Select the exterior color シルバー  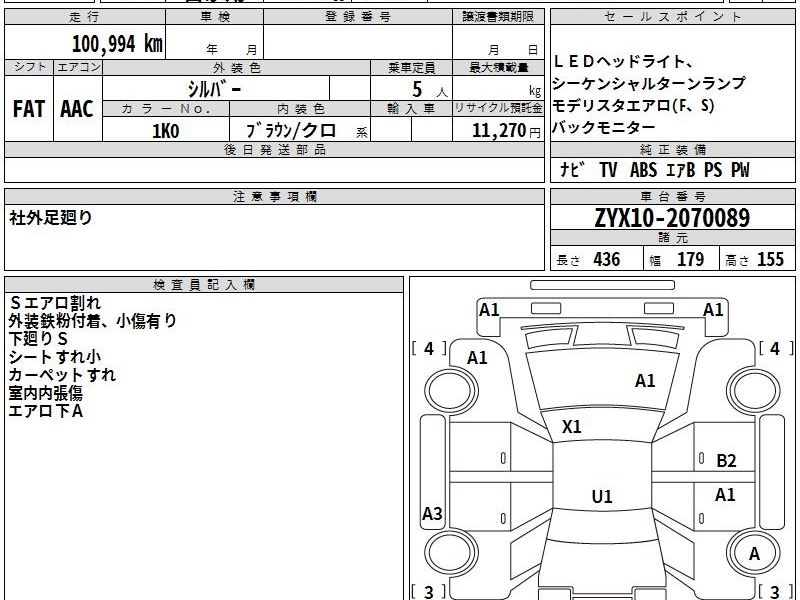pos(214,89)
